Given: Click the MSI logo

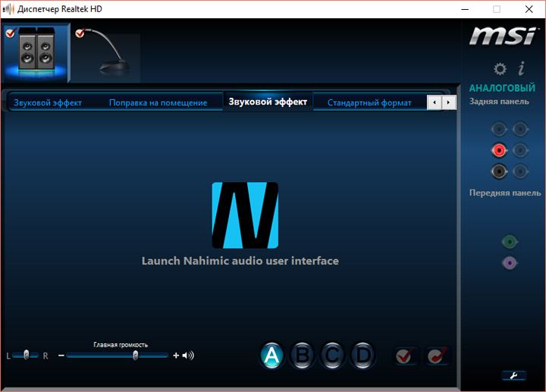Looking at the screenshot, I should click(x=504, y=36).
